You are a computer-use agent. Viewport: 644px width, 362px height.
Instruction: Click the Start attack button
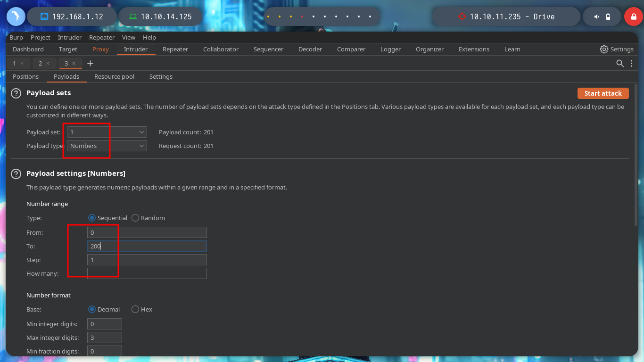[x=603, y=93]
